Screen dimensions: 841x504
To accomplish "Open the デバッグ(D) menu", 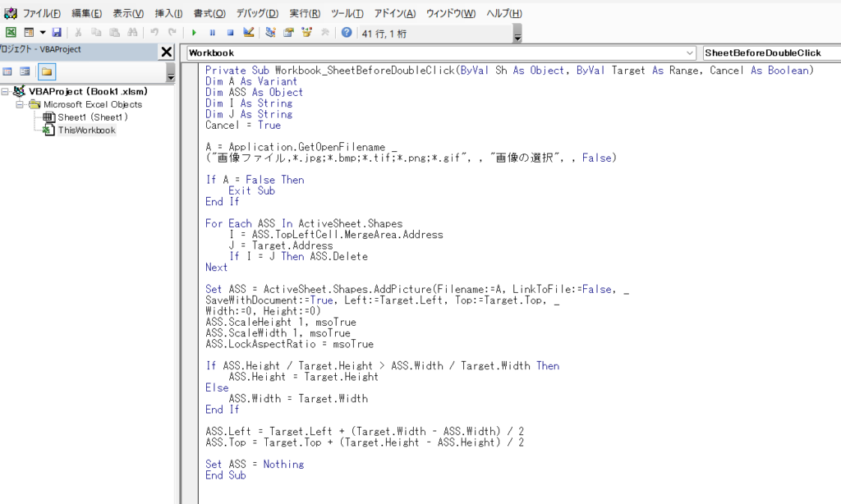I will tap(257, 13).
